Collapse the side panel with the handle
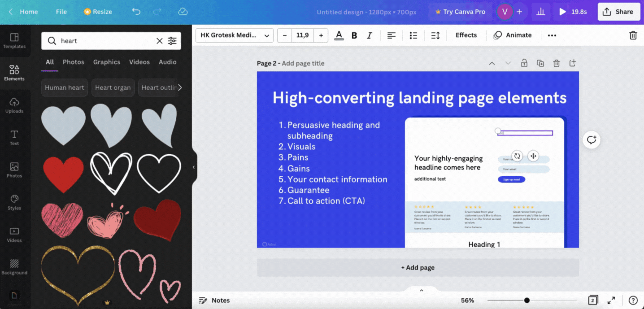The height and width of the screenshot is (309, 644). pos(194,167)
